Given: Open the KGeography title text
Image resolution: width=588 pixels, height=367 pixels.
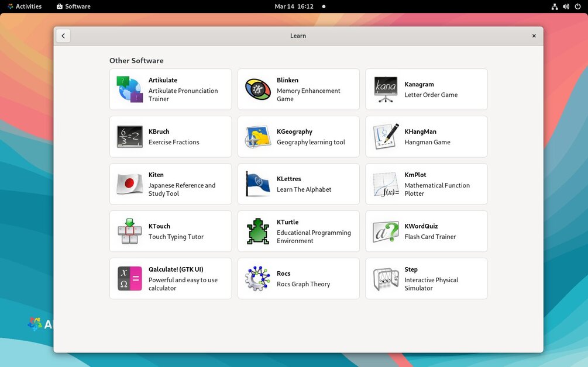Looking at the screenshot, I should 294,132.
